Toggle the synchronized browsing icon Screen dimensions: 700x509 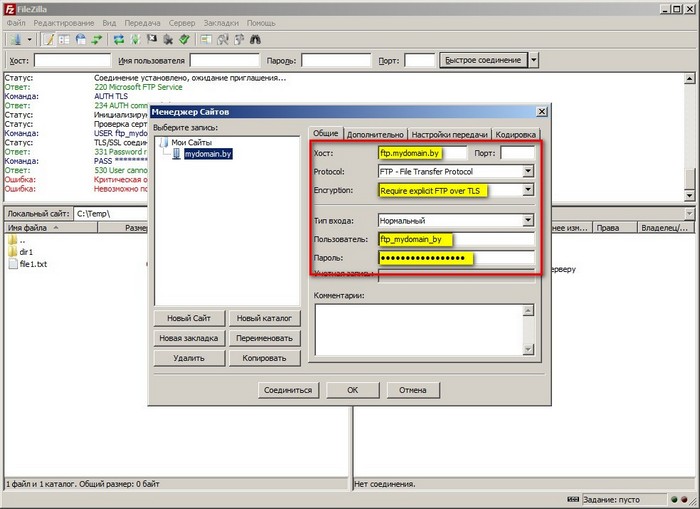coord(239,40)
